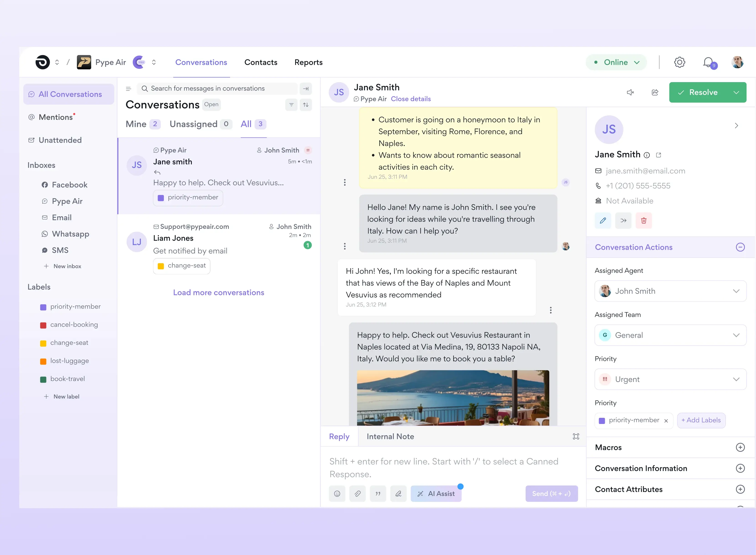Insert a quote in the reply

coord(378,494)
